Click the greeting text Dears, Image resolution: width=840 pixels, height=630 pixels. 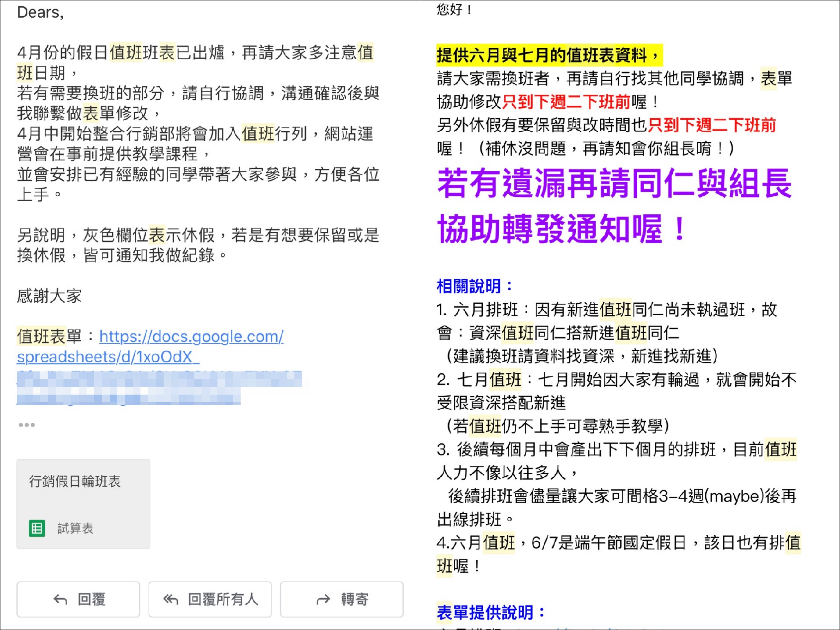pyautogui.click(x=41, y=12)
